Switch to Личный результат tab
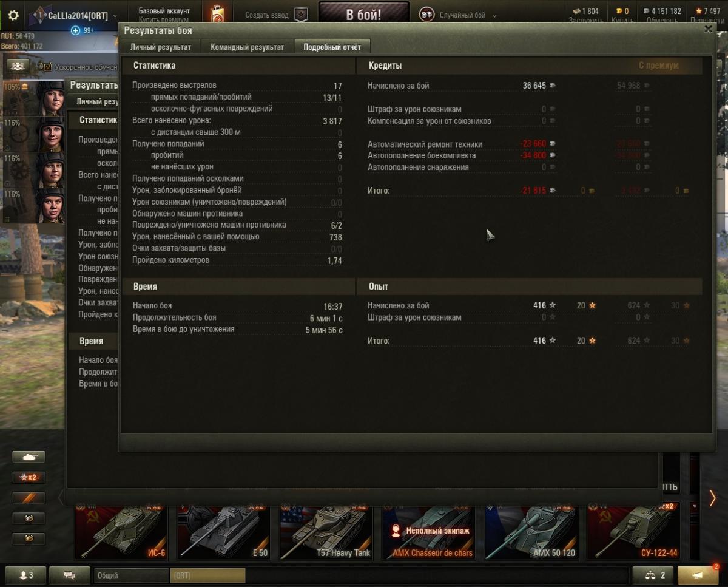This screenshot has height=587, width=728. [161, 47]
